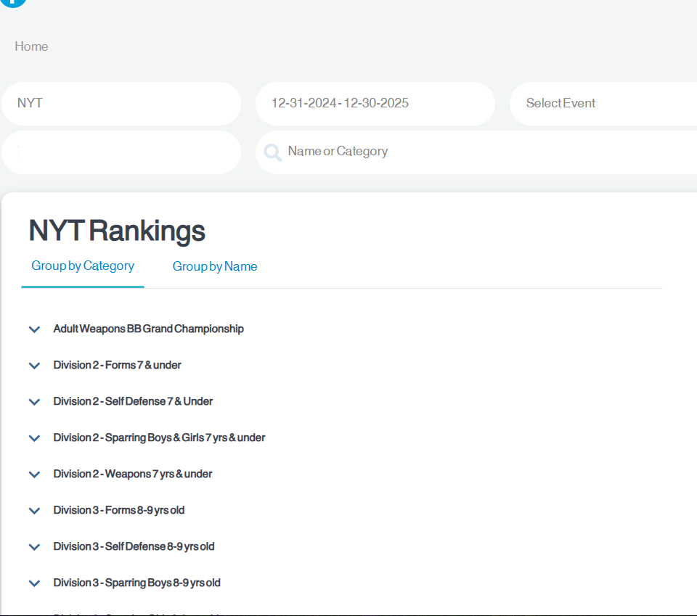The width and height of the screenshot is (697, 616).
Task: Expand chevron for Division 2 Self Defense
Action: pyautogui.click(x=34, y=402)
